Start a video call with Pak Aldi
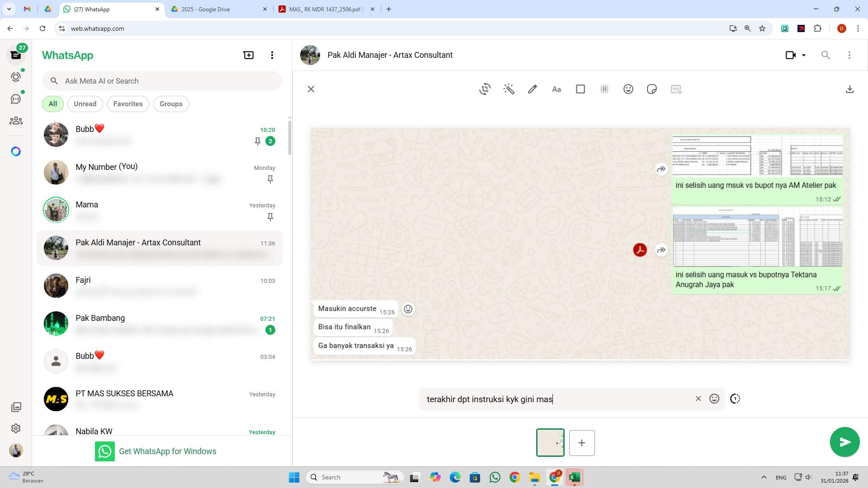 coord(790,55)
